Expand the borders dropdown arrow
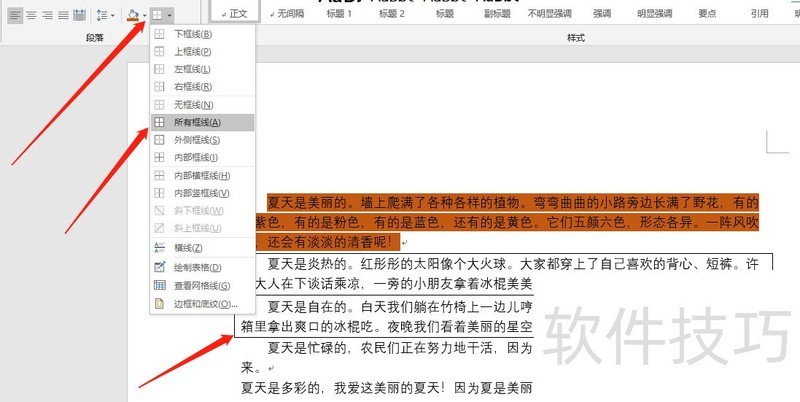Viewport: 800px width, 402px height. coord(169,16)
